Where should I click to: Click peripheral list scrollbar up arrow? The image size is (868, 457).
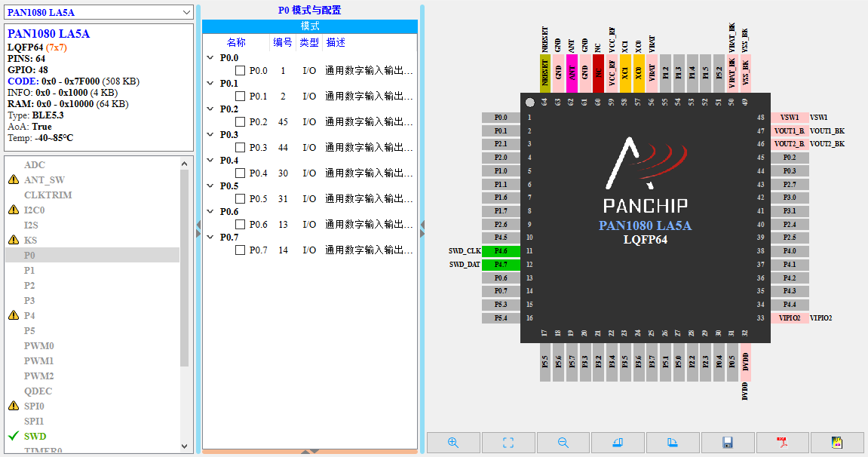[184, 164]
